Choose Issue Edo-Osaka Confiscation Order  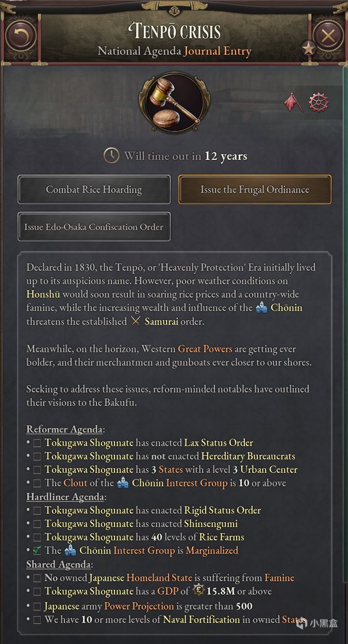coord(94,227)
